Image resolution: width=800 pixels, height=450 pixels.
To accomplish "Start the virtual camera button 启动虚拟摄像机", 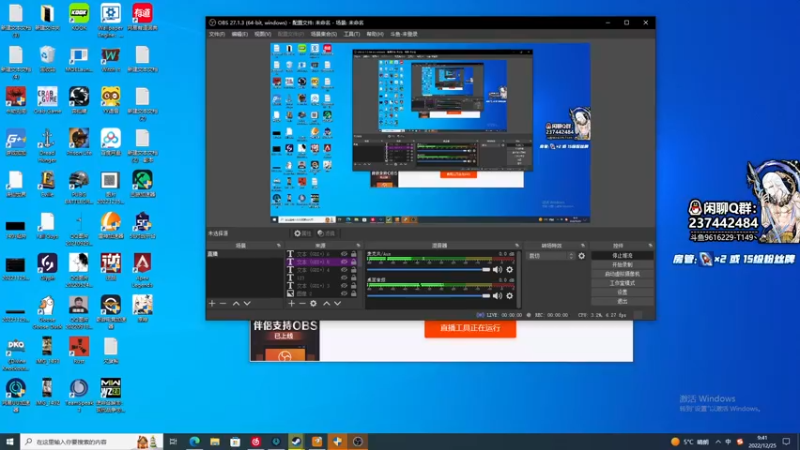I will click(622, 274).
